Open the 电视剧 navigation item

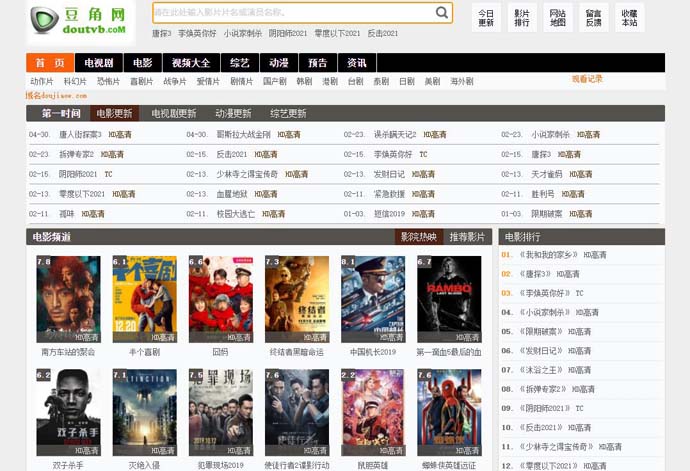click(x=99, y=63)
